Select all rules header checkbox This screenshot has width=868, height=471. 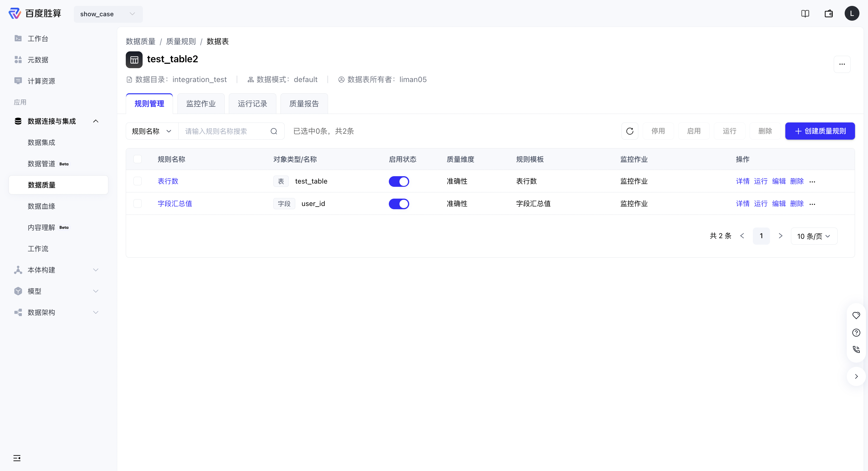[x=138, y=159]
